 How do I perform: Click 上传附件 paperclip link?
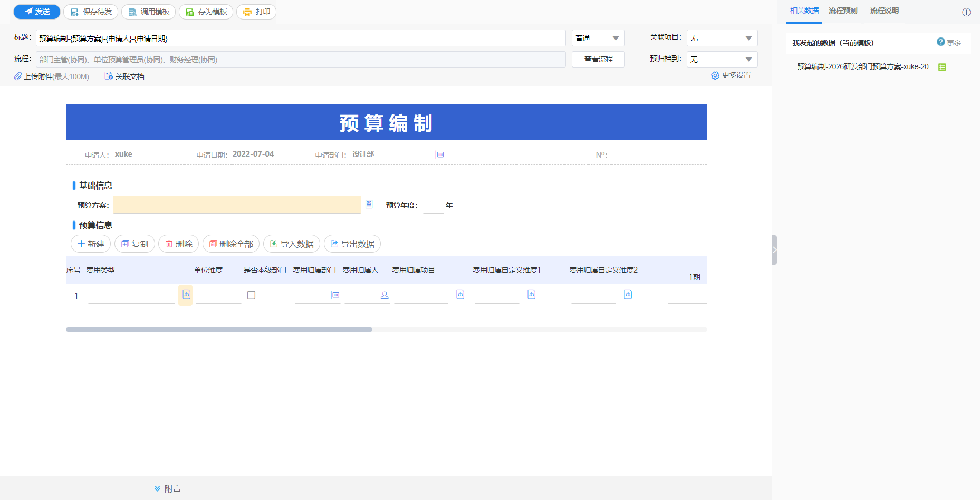click(52, 76)
